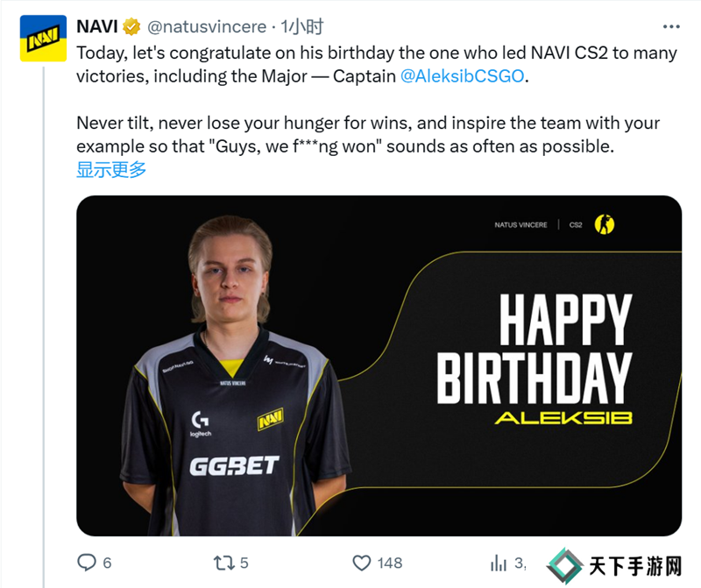This screenshot has width=701, height=588.
Task: View tweet analytics bar chart icon
Action: click(499, 563)
